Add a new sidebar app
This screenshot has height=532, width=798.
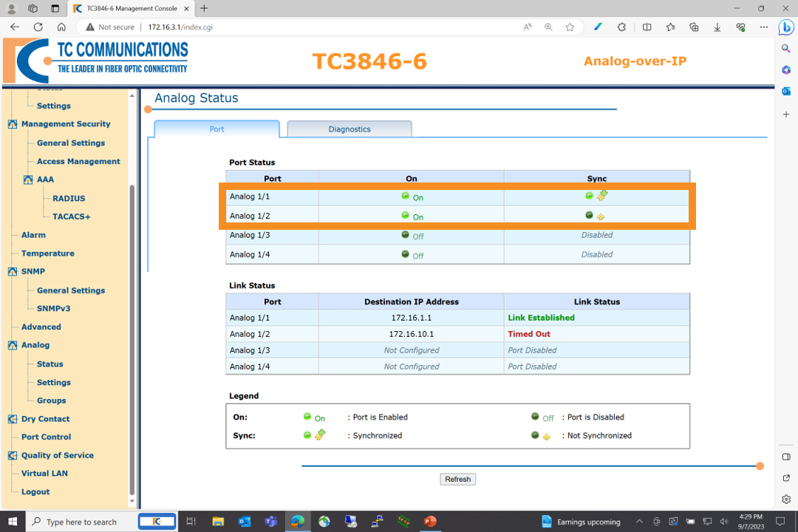tap(785, 115)
